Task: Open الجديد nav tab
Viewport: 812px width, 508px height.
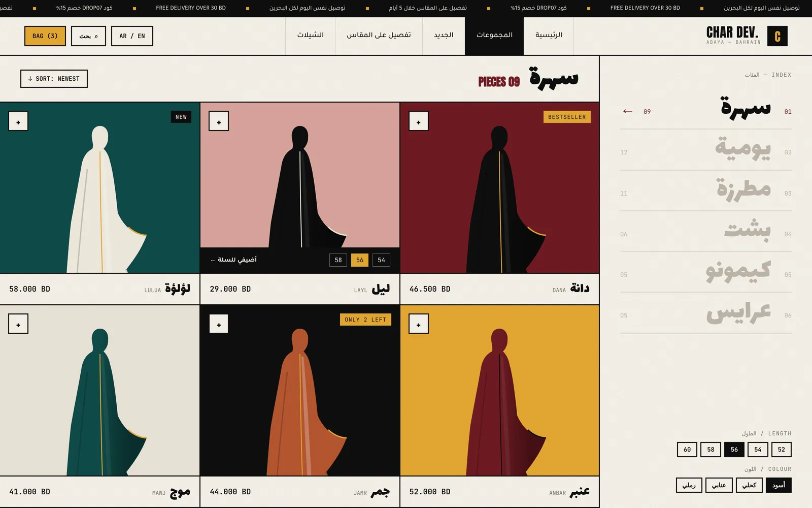Action: coord(444,36)
